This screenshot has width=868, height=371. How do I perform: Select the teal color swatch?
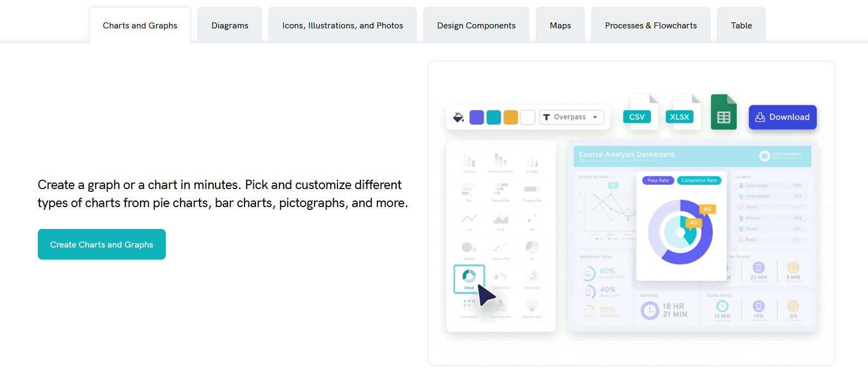point(493,117)
